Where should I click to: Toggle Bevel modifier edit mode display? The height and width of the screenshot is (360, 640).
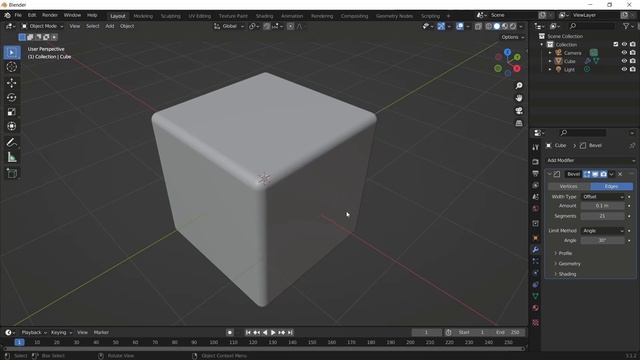pos(587,174)
